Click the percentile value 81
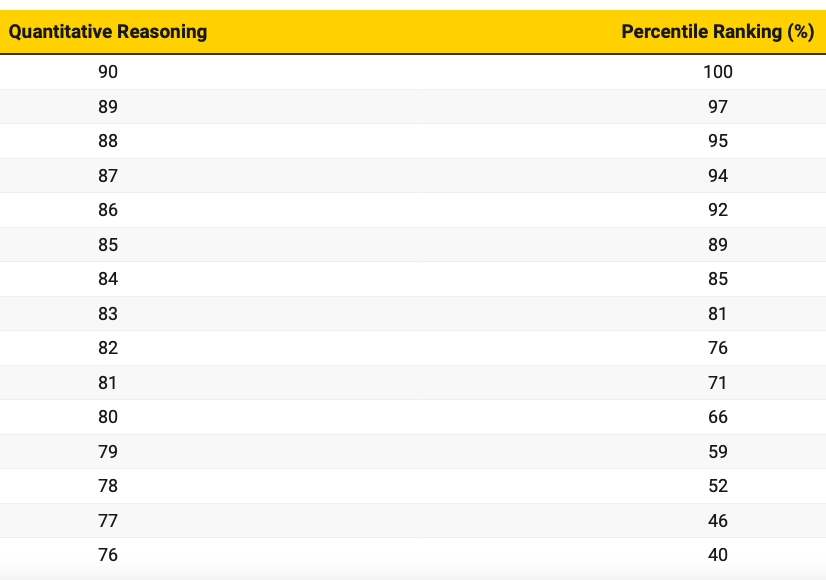826x580 pixels. point(717,314)
